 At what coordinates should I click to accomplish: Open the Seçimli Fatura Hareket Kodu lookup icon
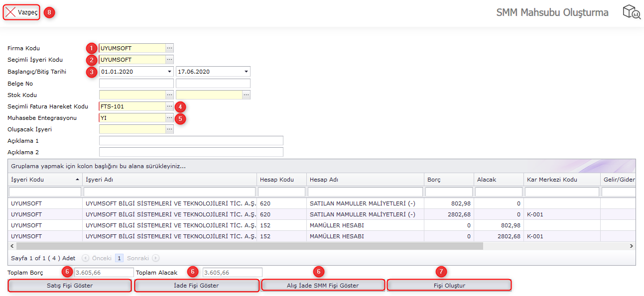pos(170,106)
